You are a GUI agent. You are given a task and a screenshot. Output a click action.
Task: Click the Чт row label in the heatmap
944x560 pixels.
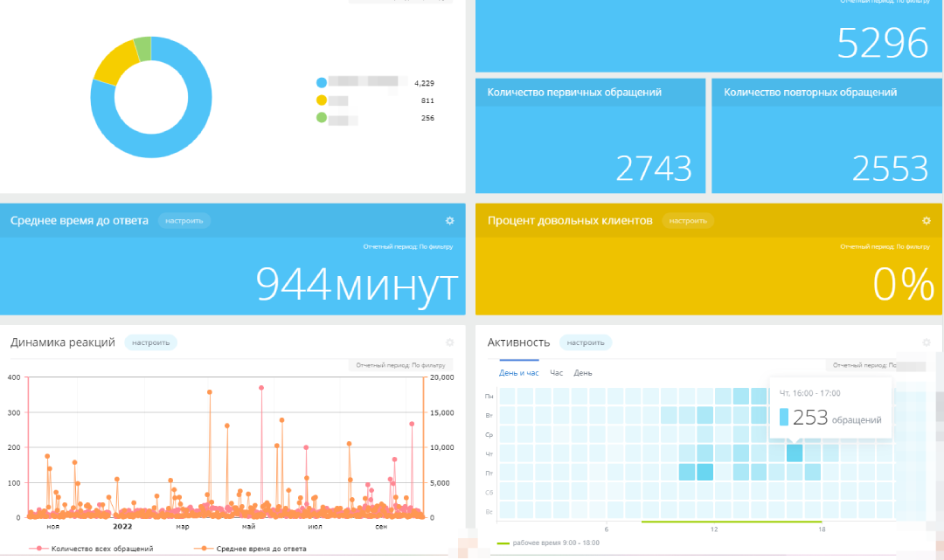[489, 454]
